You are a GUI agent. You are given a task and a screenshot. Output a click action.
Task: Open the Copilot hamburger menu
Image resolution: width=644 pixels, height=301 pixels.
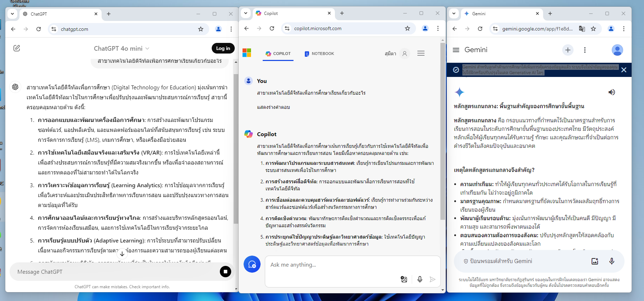point(421,54)
